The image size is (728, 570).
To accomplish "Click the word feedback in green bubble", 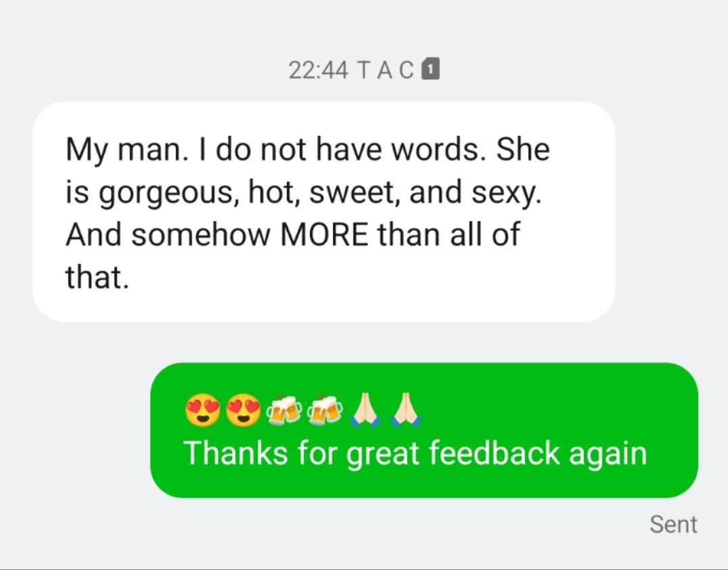I will coord(495,452).
